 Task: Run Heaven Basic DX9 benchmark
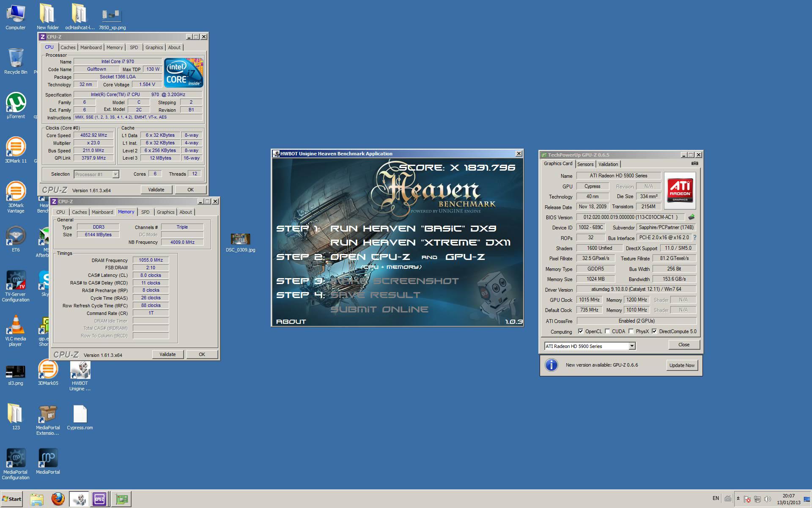point(413,229)
